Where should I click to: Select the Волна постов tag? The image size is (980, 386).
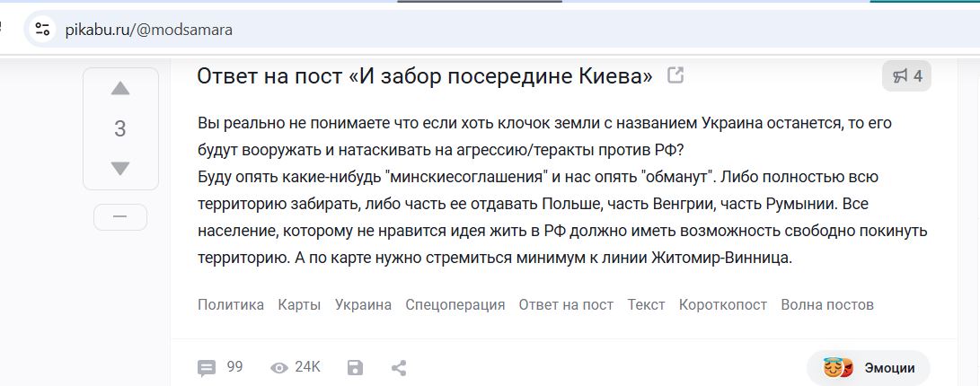(x=827, y=305)
